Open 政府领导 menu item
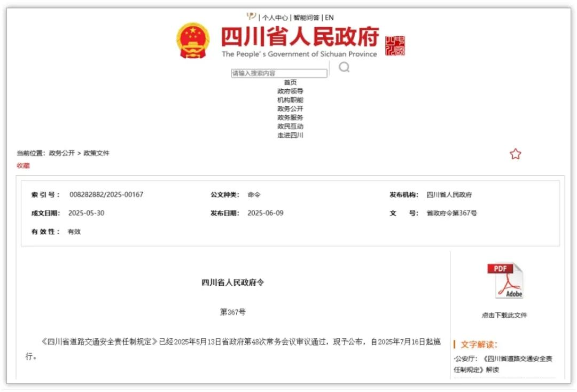The height and width of the screenshot is (392, 577). click(290, 91)
